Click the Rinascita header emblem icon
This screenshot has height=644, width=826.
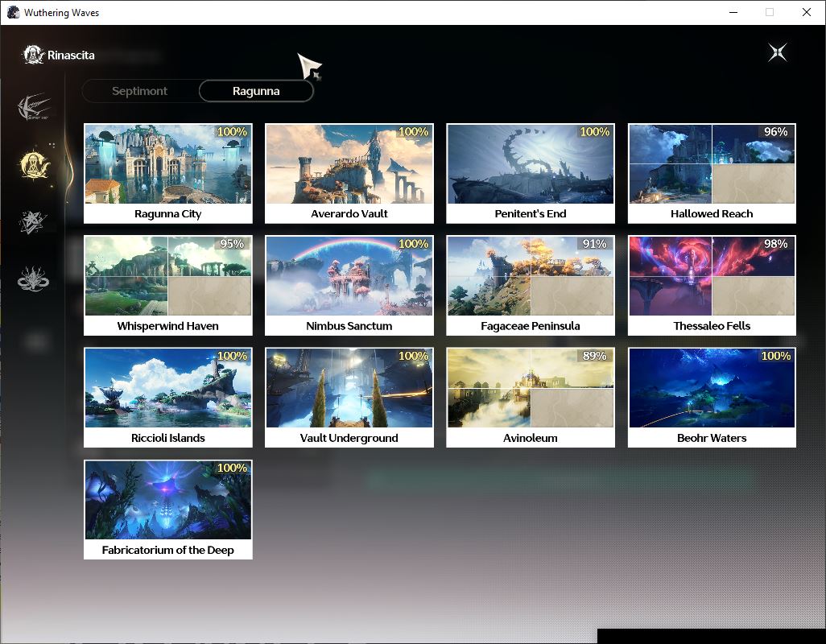[x=33, y=55]
